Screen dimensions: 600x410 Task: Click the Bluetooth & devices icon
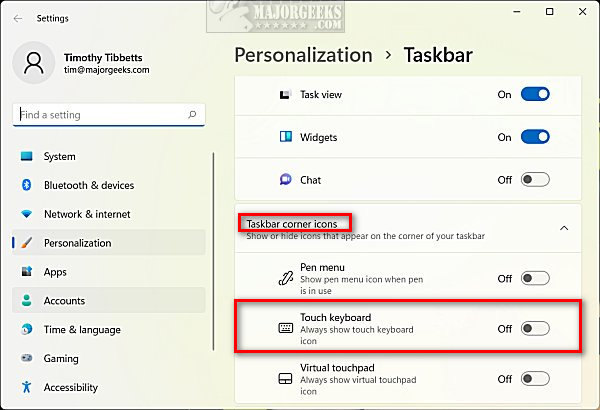click(26, 186)
